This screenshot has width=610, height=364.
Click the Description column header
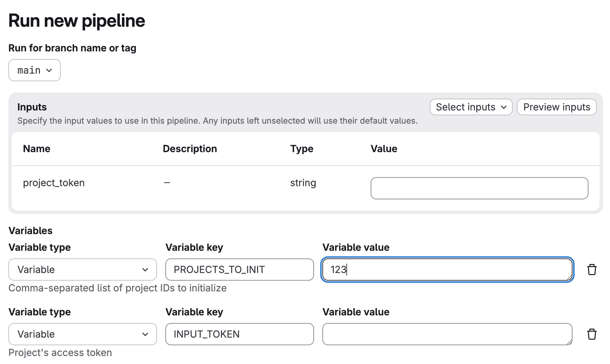click(x=190, y=149)
